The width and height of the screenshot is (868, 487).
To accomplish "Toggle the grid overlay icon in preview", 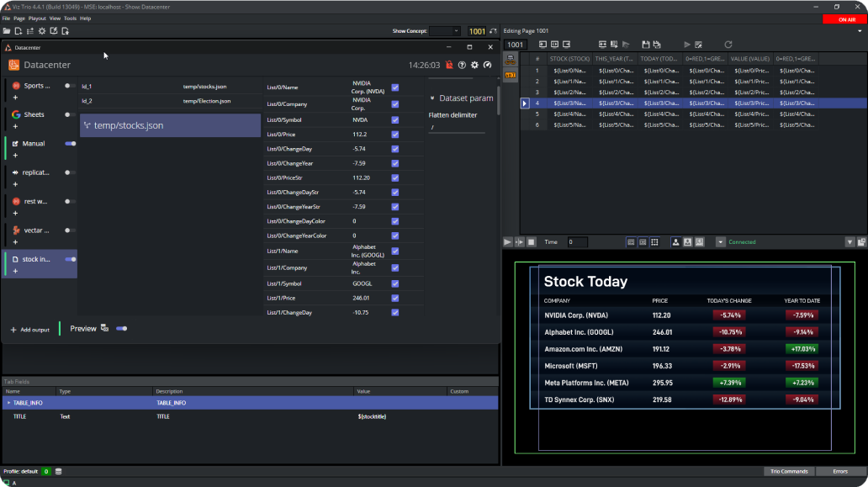I will pos(655,242).
